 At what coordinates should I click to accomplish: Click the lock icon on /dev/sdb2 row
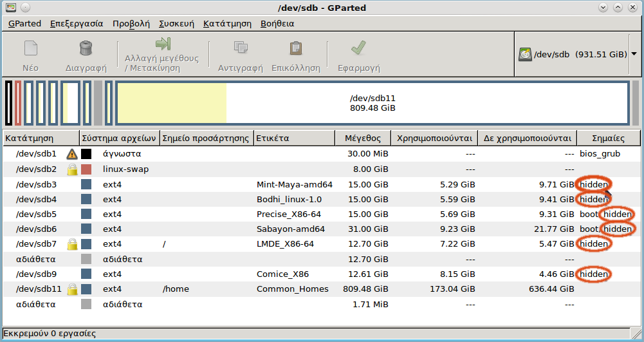tap(72, 169)
